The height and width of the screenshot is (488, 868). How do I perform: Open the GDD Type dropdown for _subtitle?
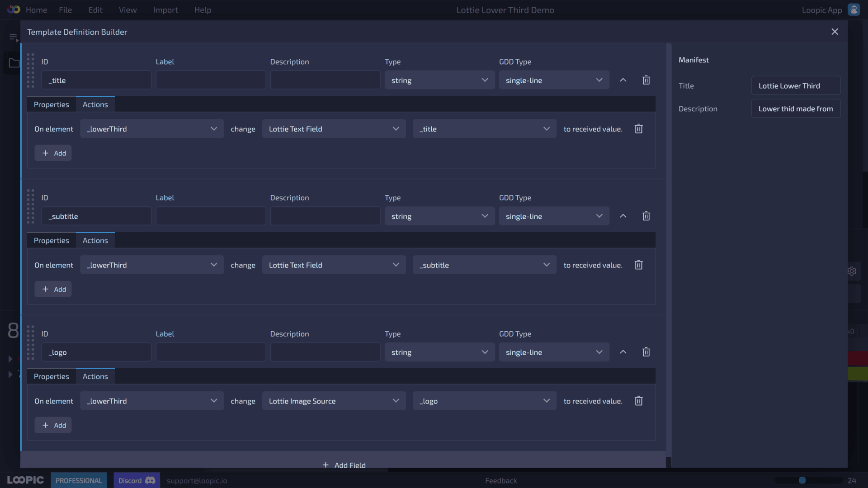tap(554, 216)
